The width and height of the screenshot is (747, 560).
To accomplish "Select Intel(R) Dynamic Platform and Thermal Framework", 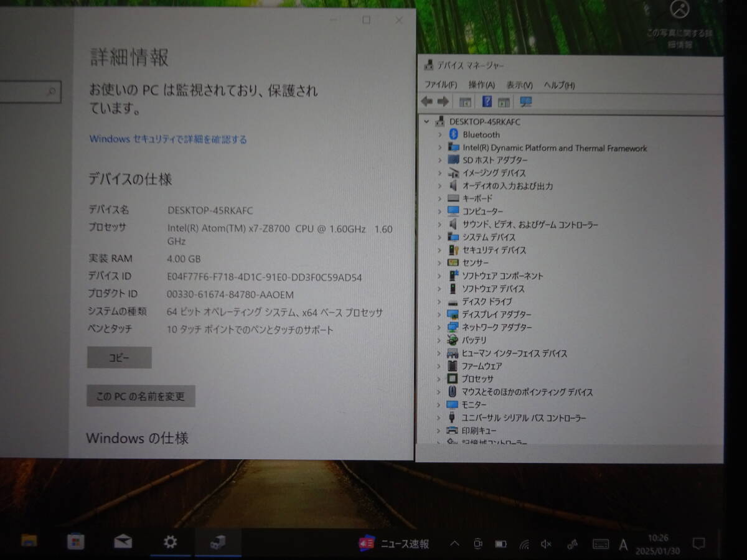I will pyautogui.click(x=555, y=148).
